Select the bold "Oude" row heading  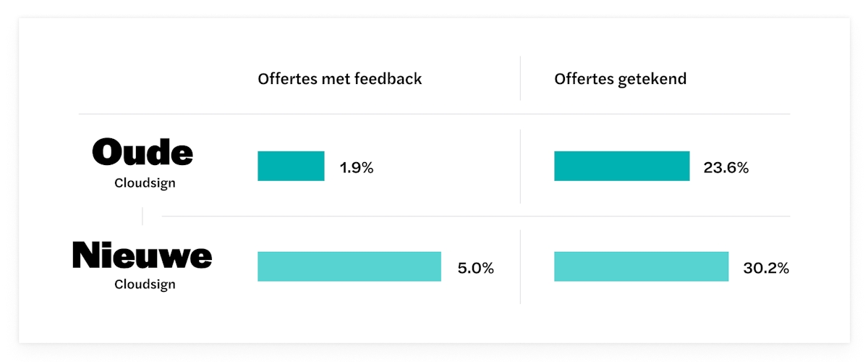143,153
